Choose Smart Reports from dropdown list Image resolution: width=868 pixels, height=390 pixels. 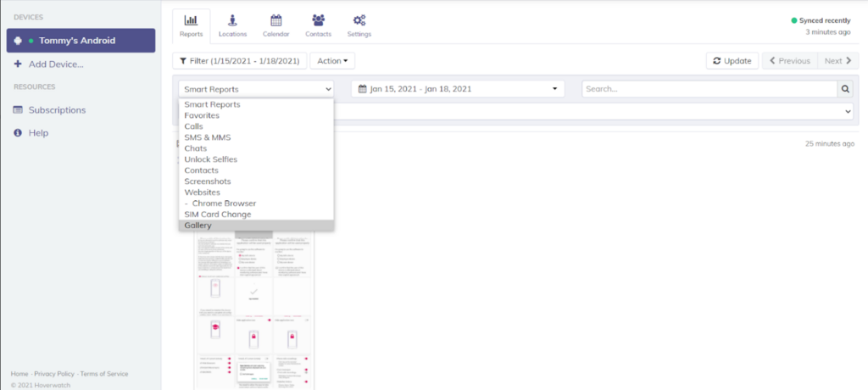tap(256, 104)
